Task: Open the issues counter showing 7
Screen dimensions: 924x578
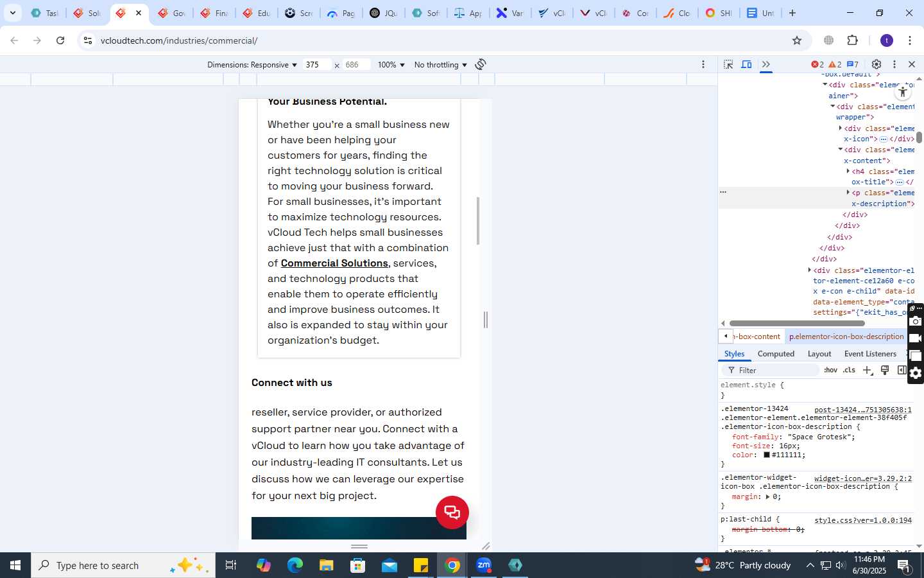Action: pyautogui.click(x=853, y=64)
